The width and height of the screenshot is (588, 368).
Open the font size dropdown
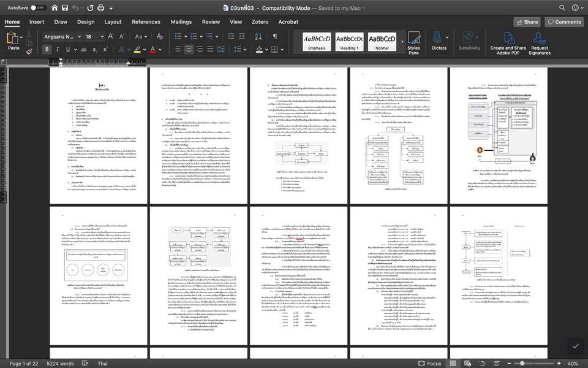[102, 36]
